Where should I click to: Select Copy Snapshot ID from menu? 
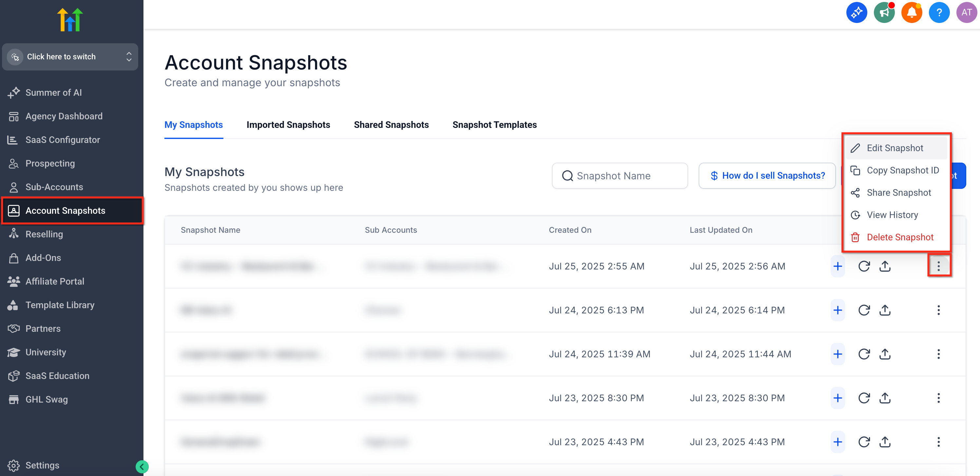coord(902,170)
